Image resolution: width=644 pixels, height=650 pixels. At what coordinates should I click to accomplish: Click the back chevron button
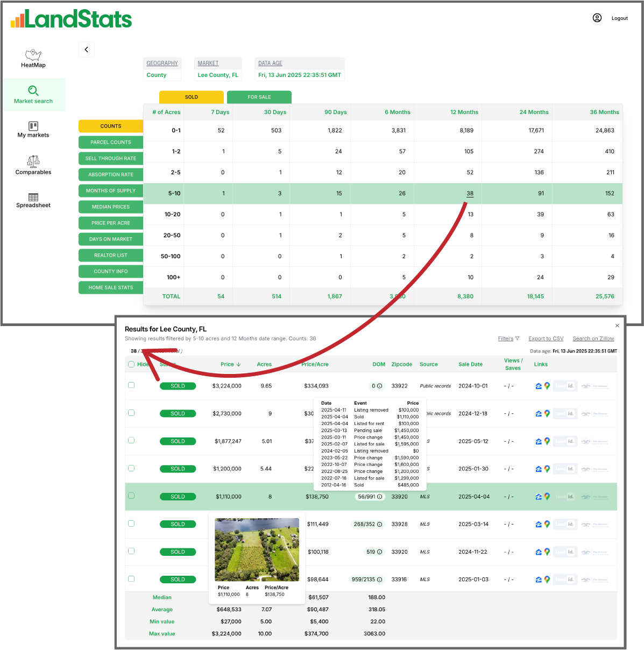tap(87, 50)
